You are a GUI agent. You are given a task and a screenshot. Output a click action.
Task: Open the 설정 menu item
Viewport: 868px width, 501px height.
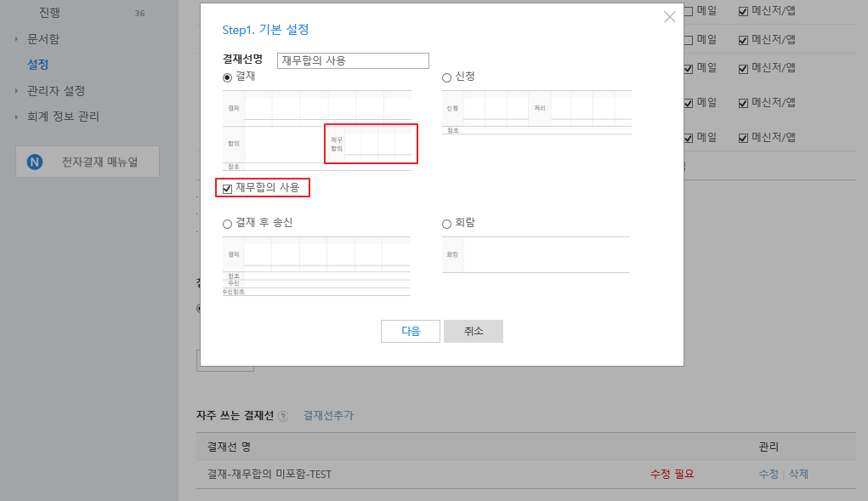tap(38, 65)
